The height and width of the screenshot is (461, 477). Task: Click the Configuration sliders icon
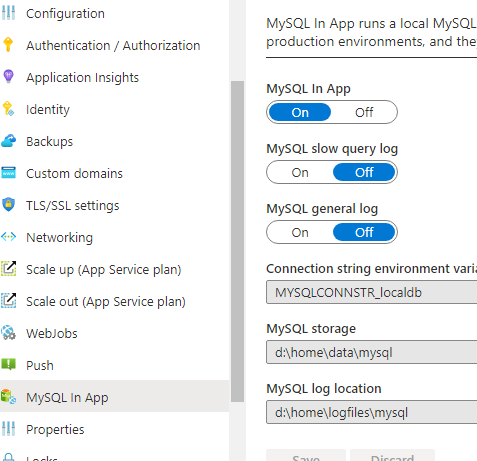click(8, 13)
